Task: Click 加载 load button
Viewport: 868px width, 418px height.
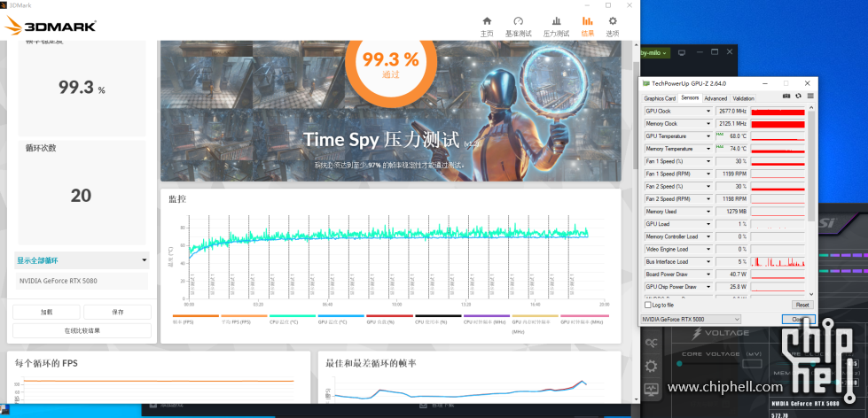Action: (x=46, y=313)
